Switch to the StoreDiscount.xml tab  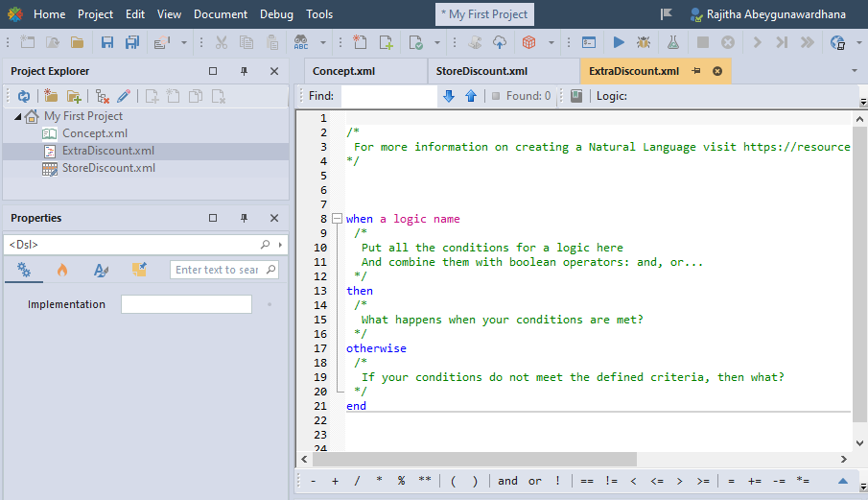pyautogui.click(x=504, y=71)
